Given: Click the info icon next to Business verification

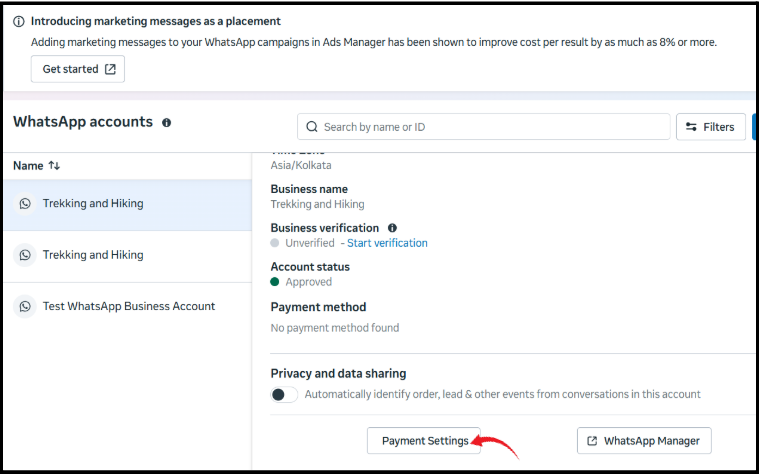Looking at the screenshot, I should (x=392, y=228).
